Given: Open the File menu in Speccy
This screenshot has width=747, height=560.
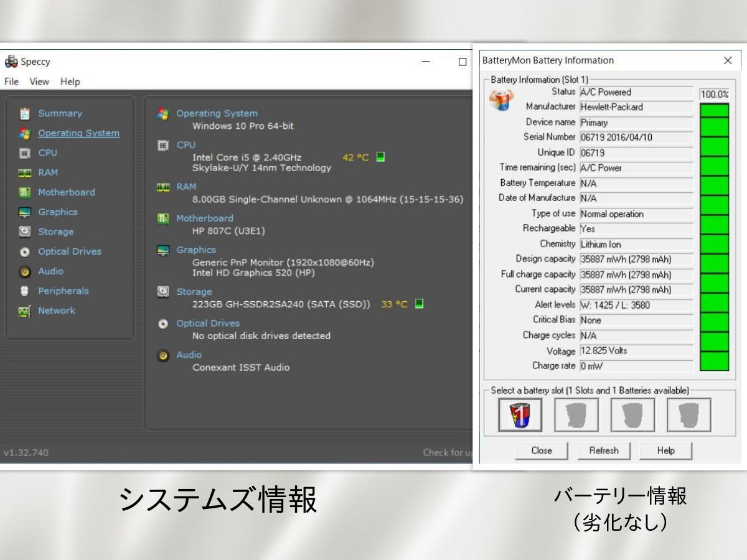Looking at the screenshot, I should click(11, 82).
